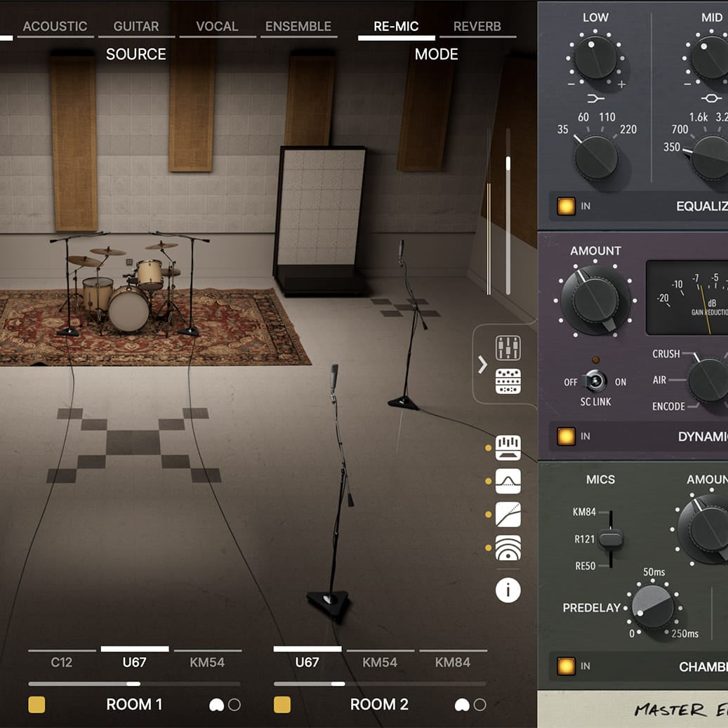Open the info panel
The image size is (728, 728).
click(508, 590)
